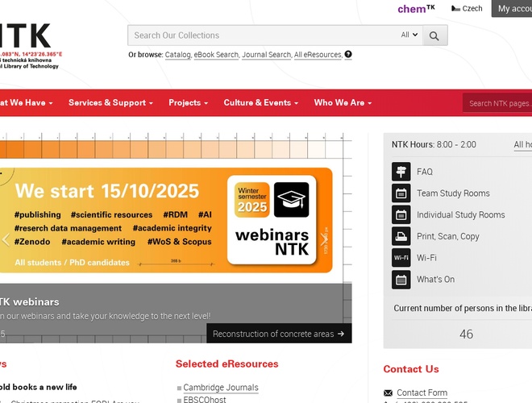Image resolution: width=532 pixels, height=403 pixels.
Task: Expand the Services & Support menu
Action: click(x=110, y=103)
